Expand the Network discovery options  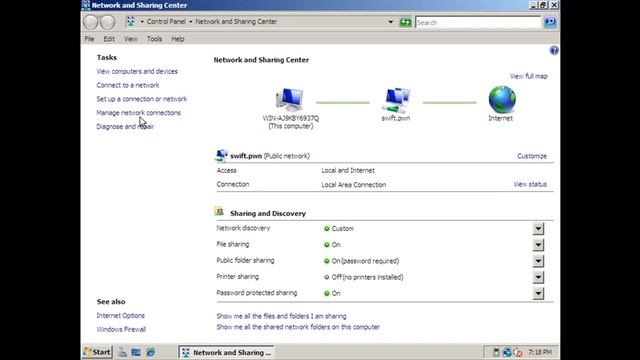538,229
